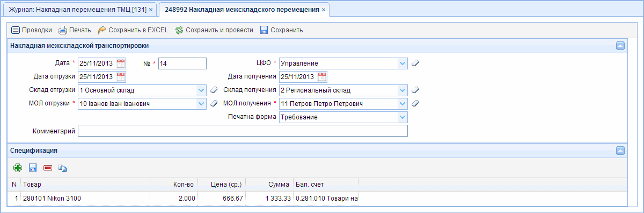This screenshot has height=213, width=644.
Task: Collapse the Накладная межскладской транспортировки panel
Action: (x=620, y=46)
